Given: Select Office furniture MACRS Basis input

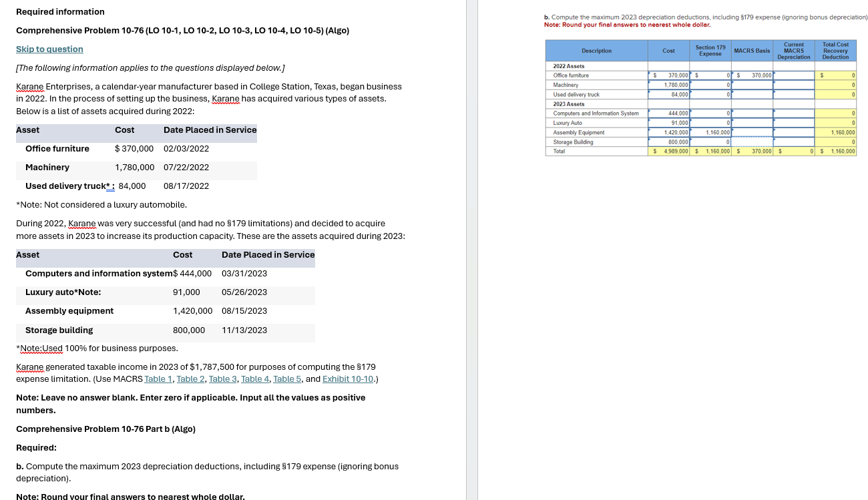Looking at the screenshot, I should click(x=752, y=75).
